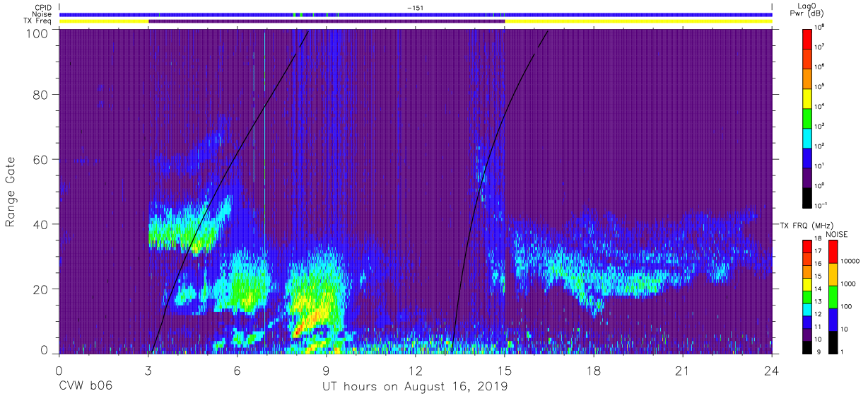Click the '80' tick on the Range Gate axis

[40, 95]
